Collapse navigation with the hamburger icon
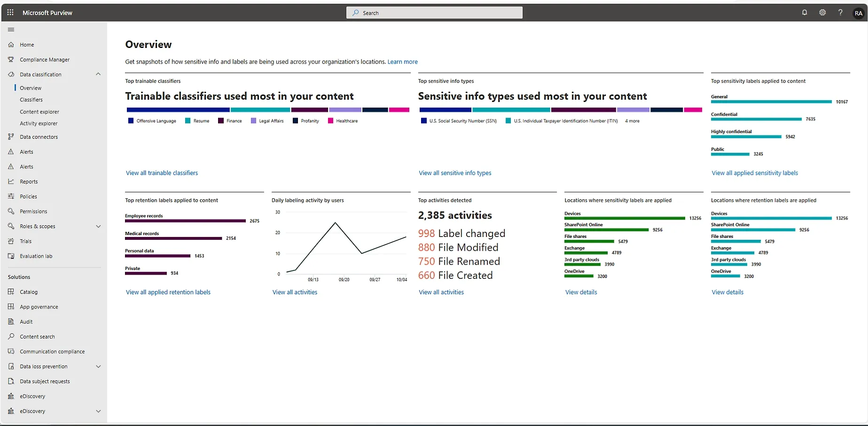868x426 pixels. tap(11, 30)
